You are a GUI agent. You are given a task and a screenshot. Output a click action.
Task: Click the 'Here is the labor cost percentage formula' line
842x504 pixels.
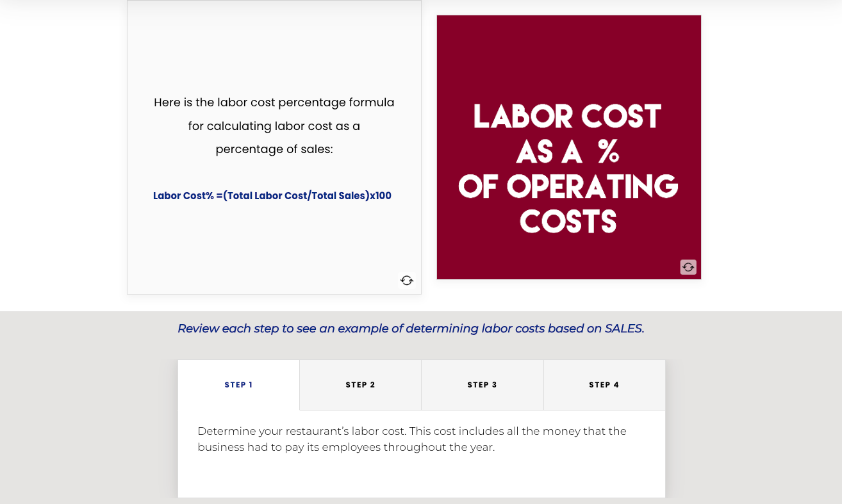274,102
